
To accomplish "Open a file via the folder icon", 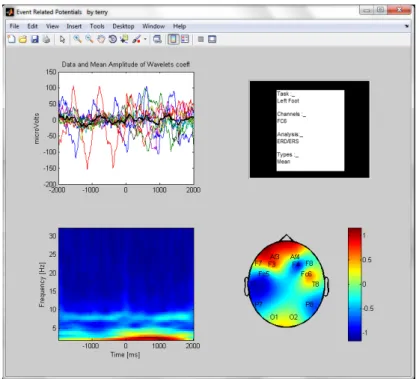I will point(23,39).
